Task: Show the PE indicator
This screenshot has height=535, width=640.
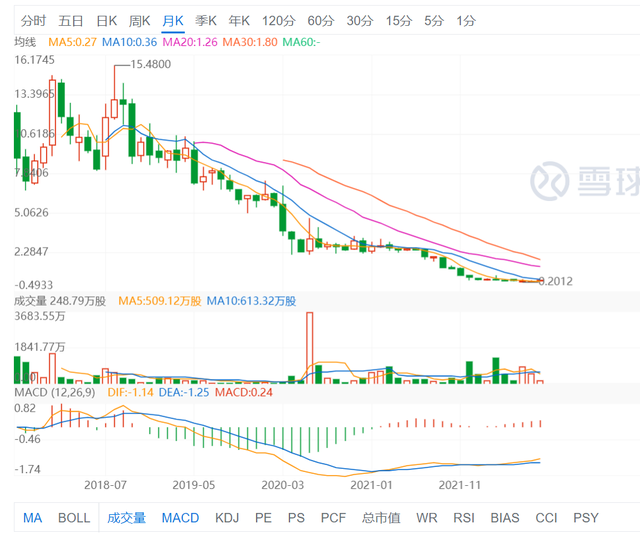Action: 263,518
